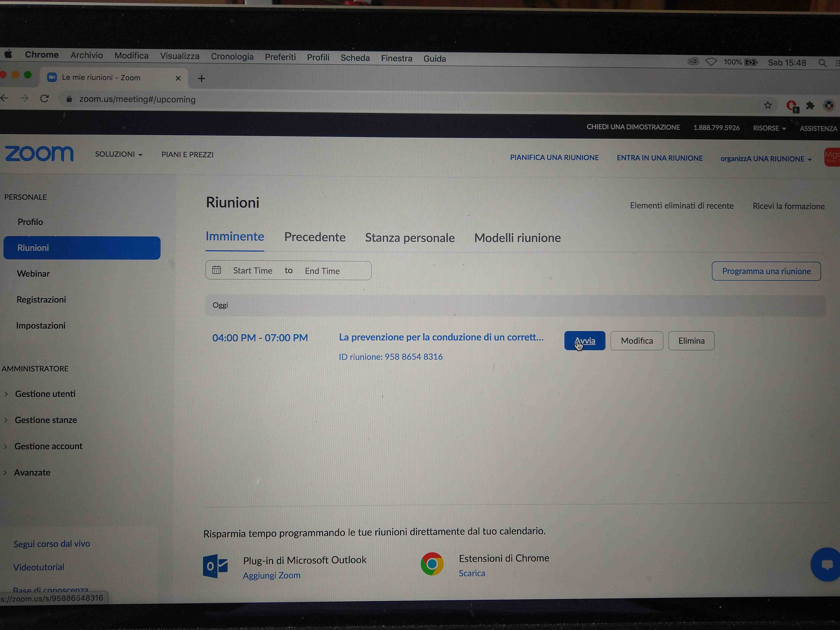Click the red extension icon with badge
Viewport: 840px width, 630px height.
pyautogui.click(x=792, y=106)
